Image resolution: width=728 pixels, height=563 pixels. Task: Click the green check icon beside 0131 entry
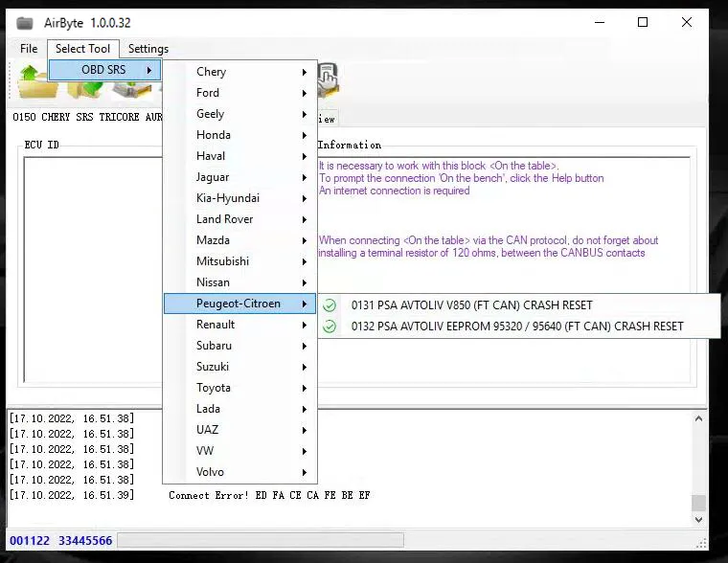[330, 305]
